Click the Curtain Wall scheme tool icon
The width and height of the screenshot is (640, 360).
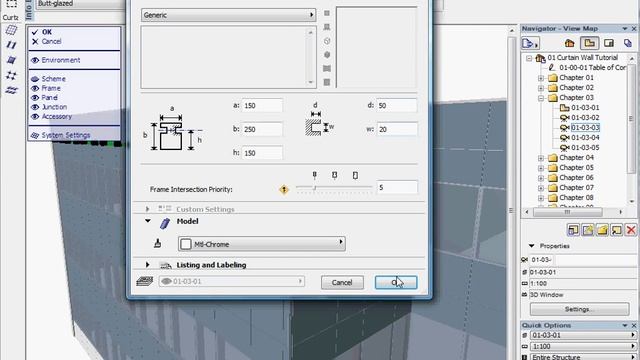(x=11, y=30)
